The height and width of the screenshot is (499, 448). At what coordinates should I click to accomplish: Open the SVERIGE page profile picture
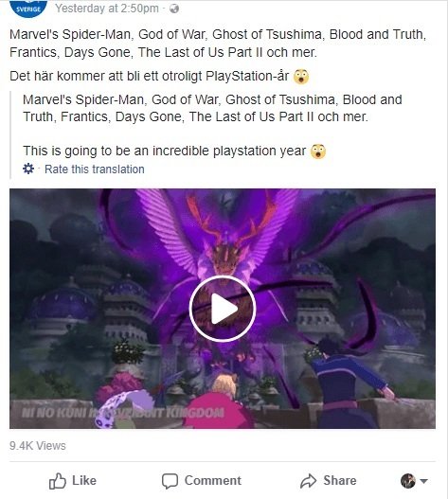(28, 7)
